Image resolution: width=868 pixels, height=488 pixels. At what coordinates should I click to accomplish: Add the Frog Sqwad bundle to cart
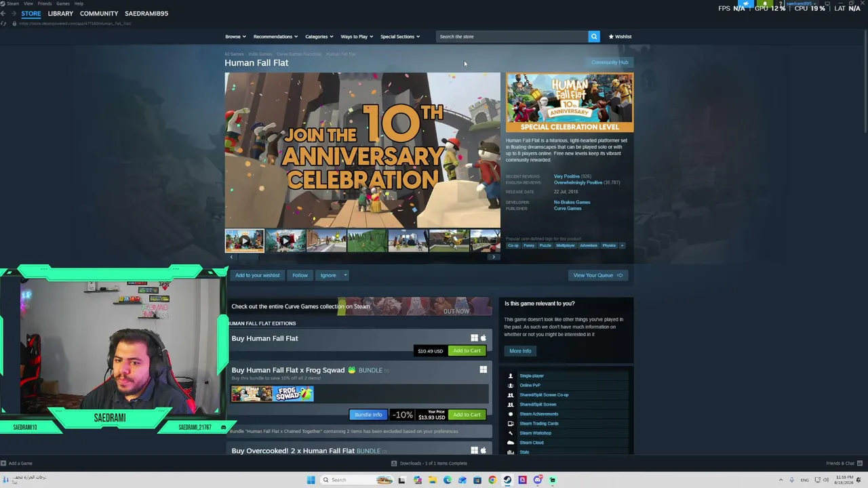[x=467, y=414]
